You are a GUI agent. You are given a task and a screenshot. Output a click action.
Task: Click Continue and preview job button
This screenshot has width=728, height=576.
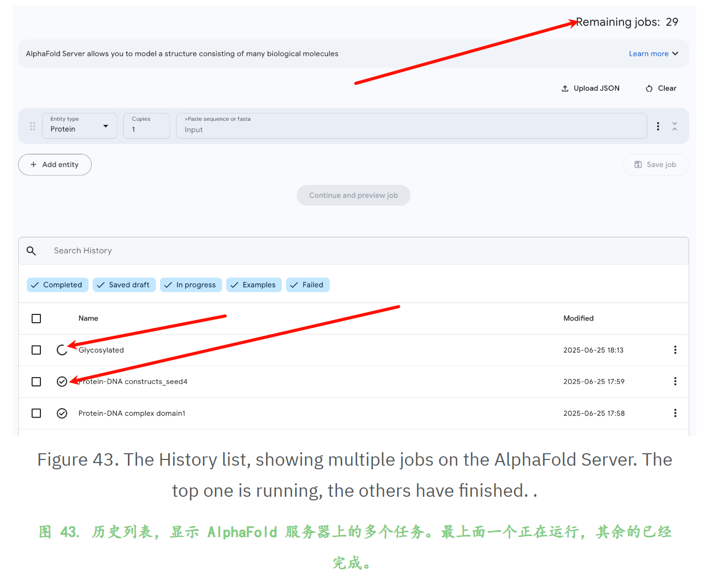354,195
